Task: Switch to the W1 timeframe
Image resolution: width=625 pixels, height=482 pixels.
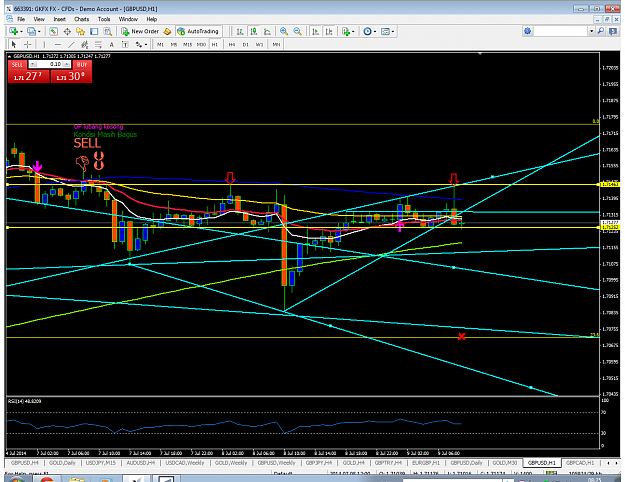Action: [259, 44]
